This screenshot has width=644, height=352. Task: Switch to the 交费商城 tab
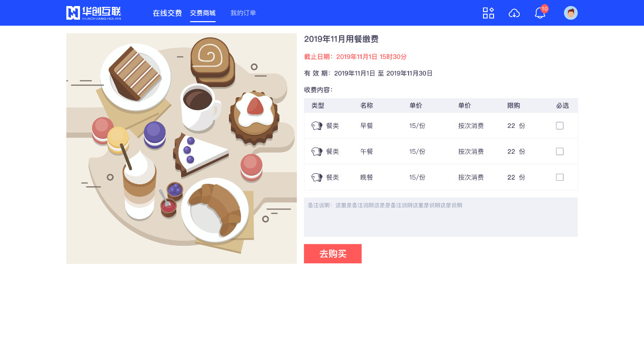coord(203,13)
